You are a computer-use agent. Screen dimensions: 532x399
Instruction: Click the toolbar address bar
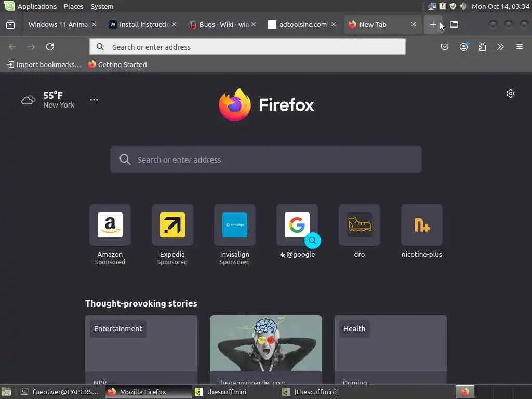coord(247,47)
